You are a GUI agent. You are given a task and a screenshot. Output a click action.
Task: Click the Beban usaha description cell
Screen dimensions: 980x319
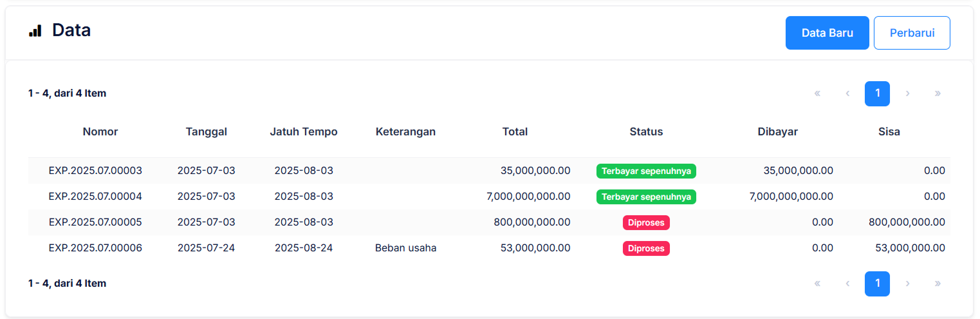coord(405,248)
